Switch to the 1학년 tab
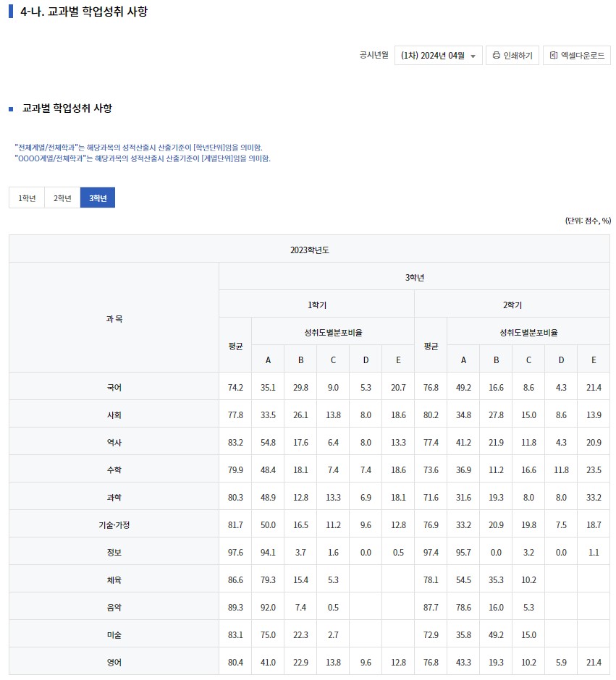Viewport: 616px width, 680px height. 26,197
